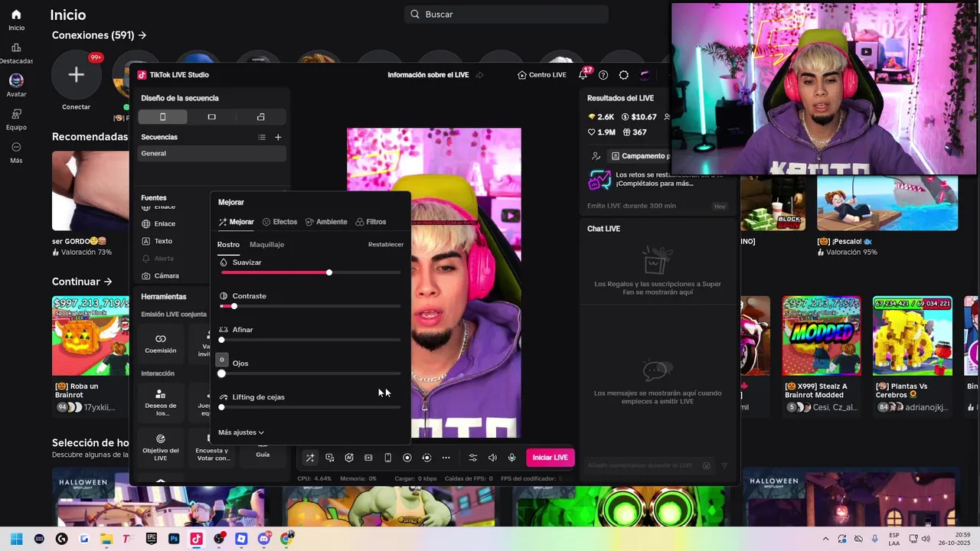
Task: Open the Mejorar magic wand tool in bottom toolbar
Action: [x=310, y=458]
